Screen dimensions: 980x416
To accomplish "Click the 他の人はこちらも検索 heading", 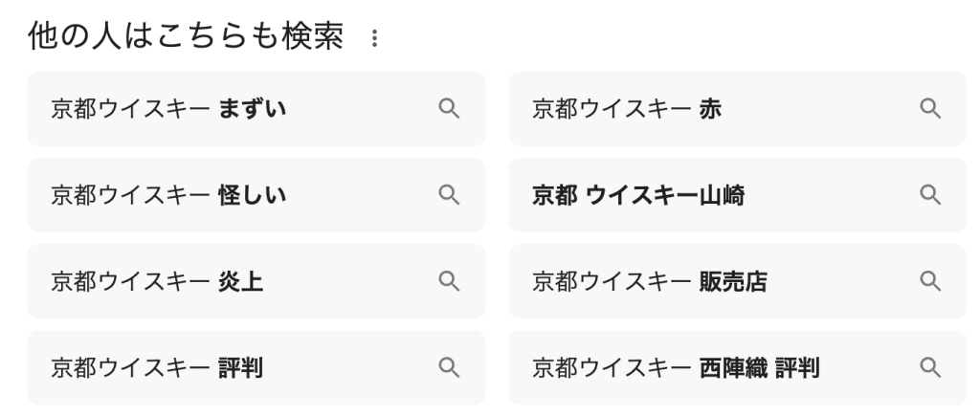I will coord(186,37).
